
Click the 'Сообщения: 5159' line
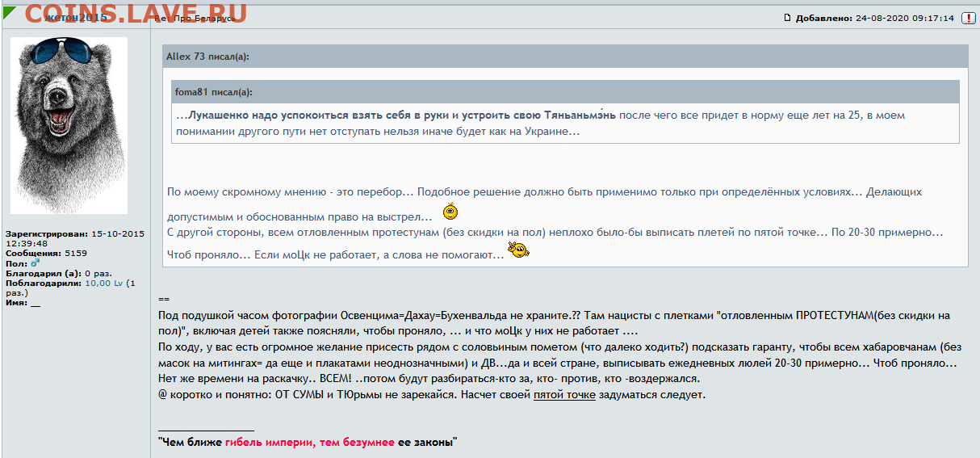[46, 253]
